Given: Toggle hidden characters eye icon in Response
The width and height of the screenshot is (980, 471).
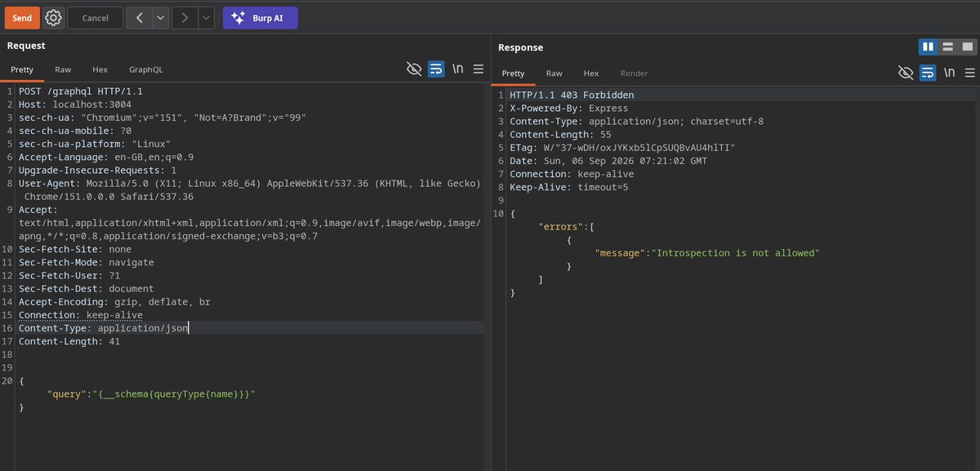Looking at the screenshot, I should (x=906, y=73).
